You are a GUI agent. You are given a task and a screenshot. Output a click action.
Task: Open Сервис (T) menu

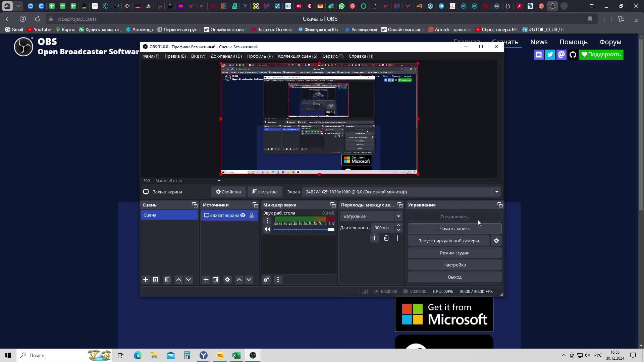(333, 56)
